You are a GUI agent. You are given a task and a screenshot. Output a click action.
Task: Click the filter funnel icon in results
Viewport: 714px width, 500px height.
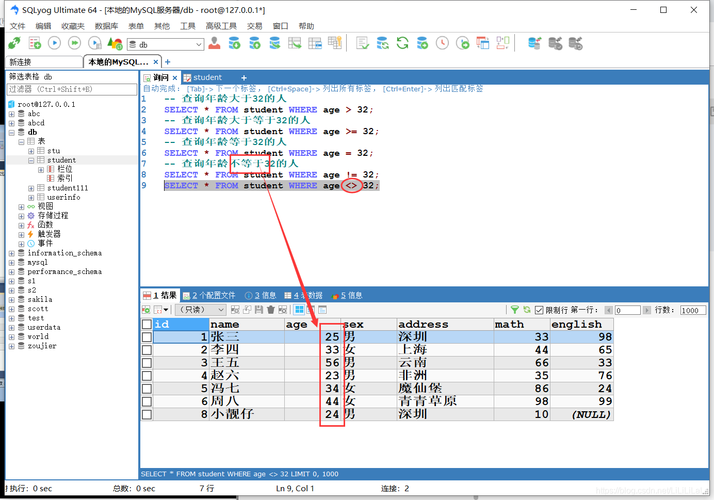point(514,310)
